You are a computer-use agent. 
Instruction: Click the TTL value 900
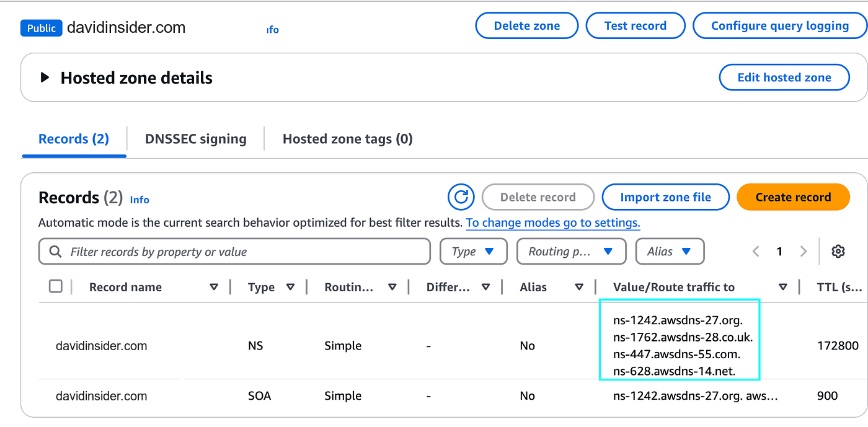(828, 396)
